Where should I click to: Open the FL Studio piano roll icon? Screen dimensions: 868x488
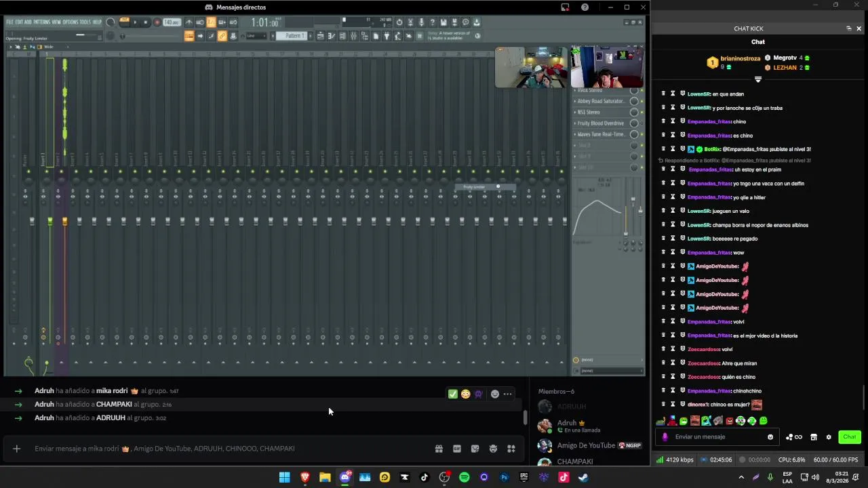(332, 35)
